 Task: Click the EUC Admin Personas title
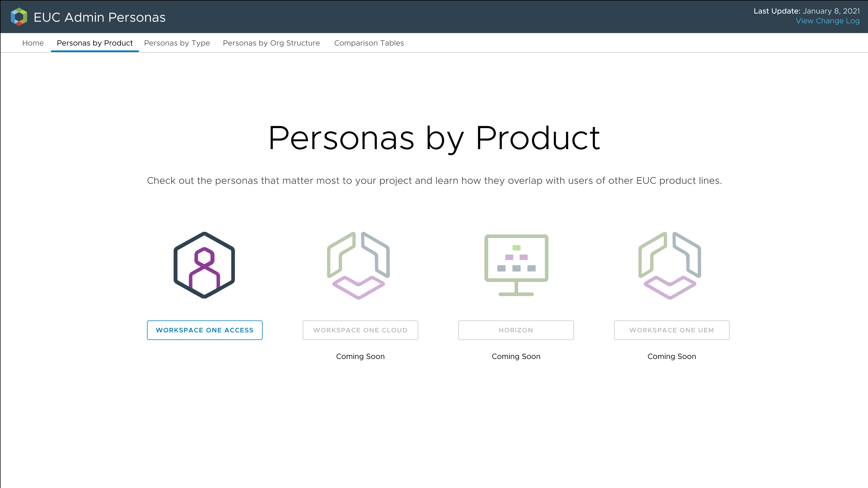pyautogui.click(x=99, y=17)
